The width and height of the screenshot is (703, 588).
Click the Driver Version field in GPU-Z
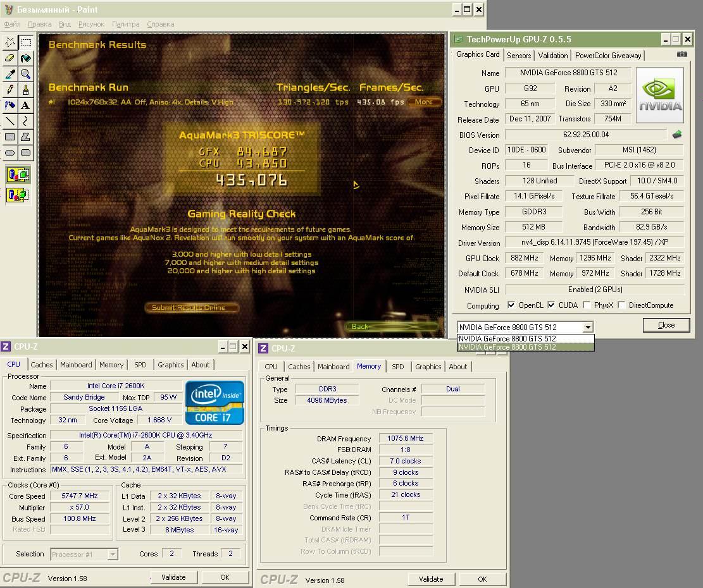tap(595, 242)
